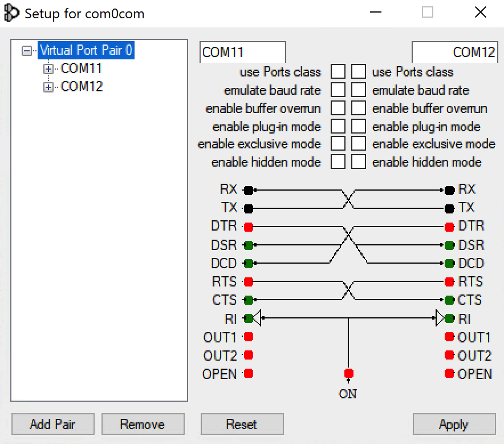
Task: Click the RI inverter triangle on COM11 side
Action: (258, 318)
